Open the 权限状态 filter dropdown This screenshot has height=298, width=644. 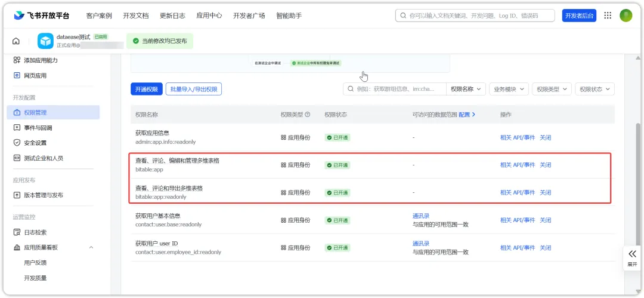[595, 89]
